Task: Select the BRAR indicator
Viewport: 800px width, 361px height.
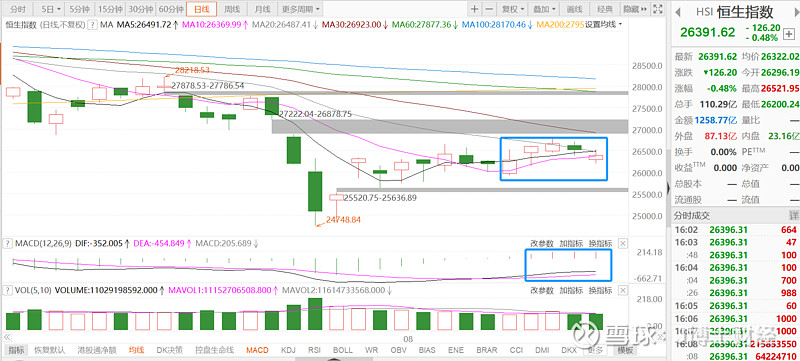Action: coord(487,350)
